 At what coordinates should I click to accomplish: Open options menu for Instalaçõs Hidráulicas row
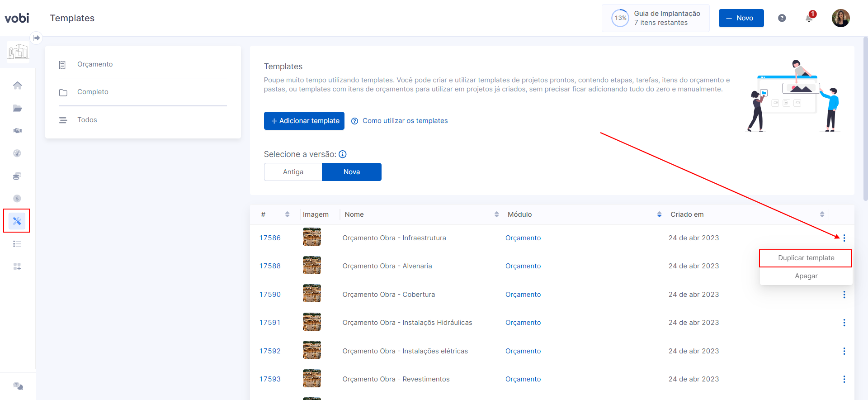(x=844, y=323)
